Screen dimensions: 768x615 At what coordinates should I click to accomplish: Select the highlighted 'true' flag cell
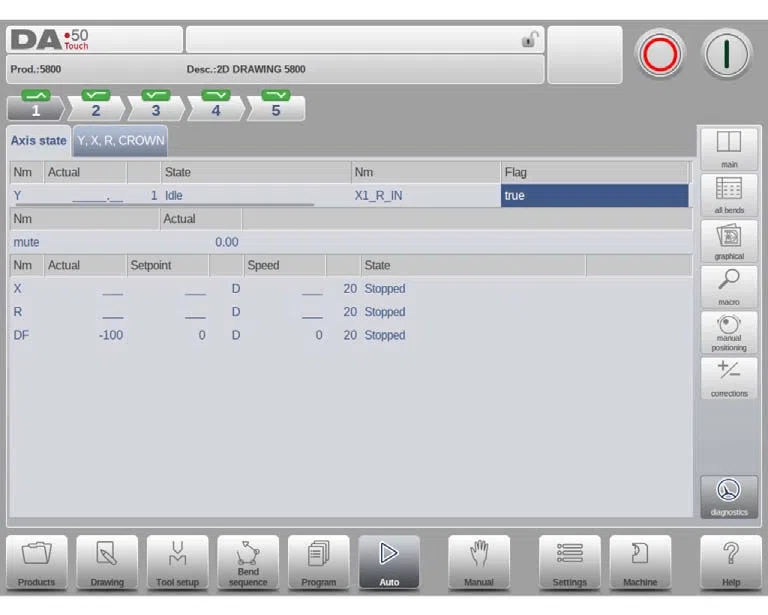click(595, 195)
